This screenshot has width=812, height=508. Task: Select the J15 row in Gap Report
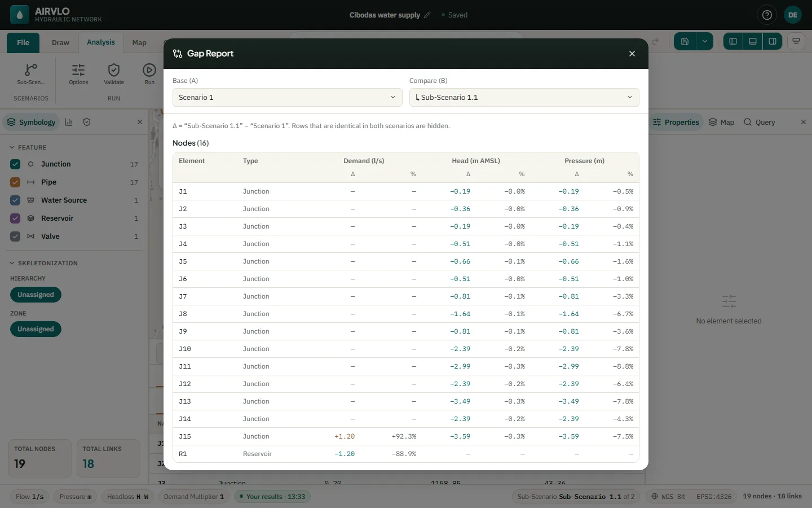click(406, 436)
